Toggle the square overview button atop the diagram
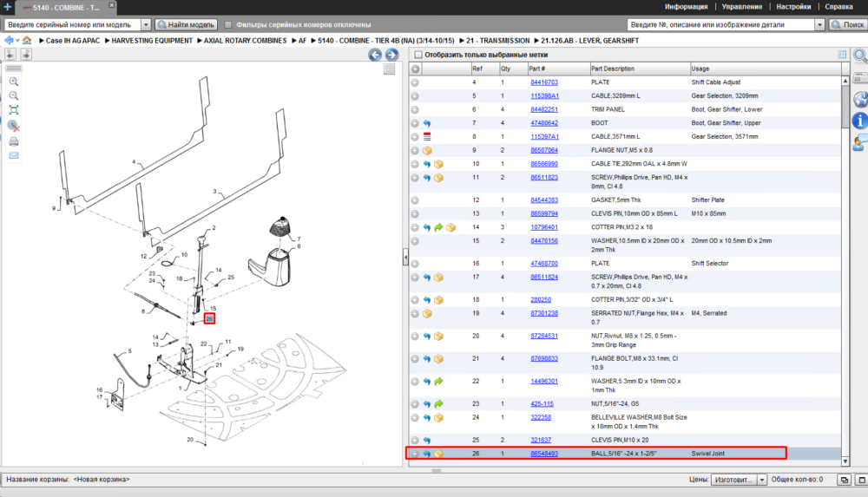 point(389,69)
